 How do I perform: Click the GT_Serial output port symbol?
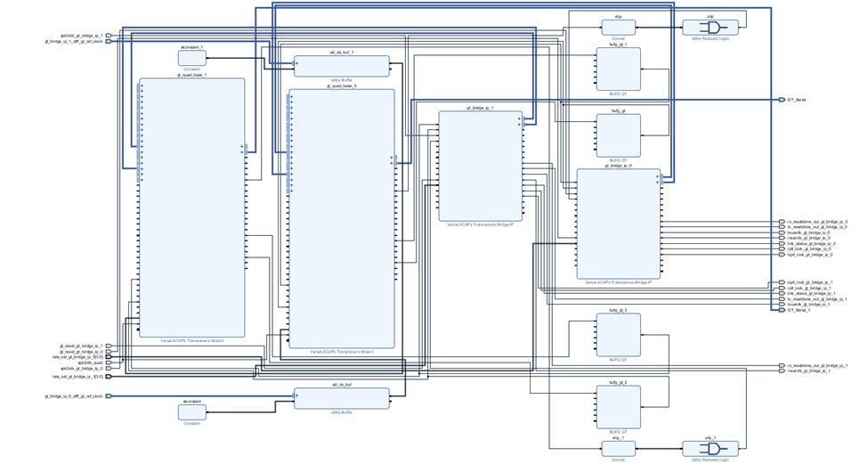pyautogui.click(x=782, y=100)
